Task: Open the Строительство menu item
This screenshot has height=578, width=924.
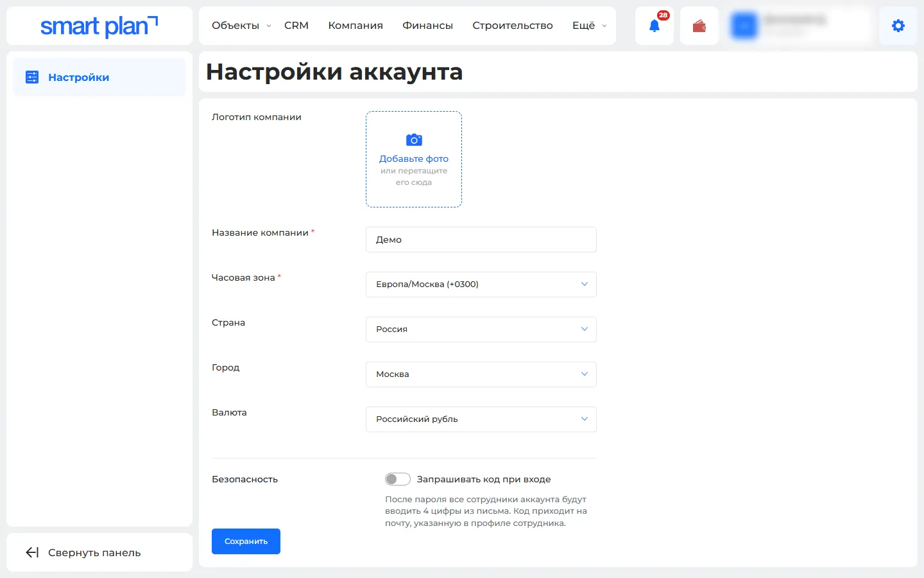Action: point(513,26)
